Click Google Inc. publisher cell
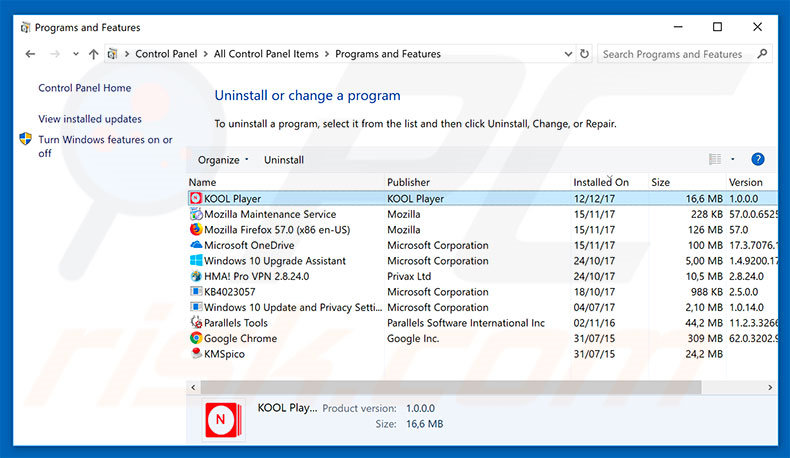Image resolution: width=790 pixels, height=458 pixels. pos(413,339)
